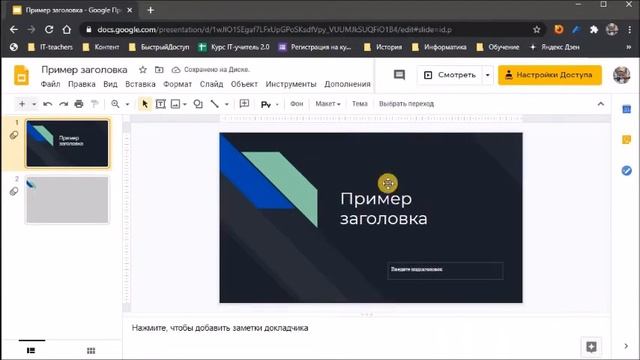Image resolution: width=640 pixels, height=360 pixels.
Task: Undo the last action
Action: [47, 104]
